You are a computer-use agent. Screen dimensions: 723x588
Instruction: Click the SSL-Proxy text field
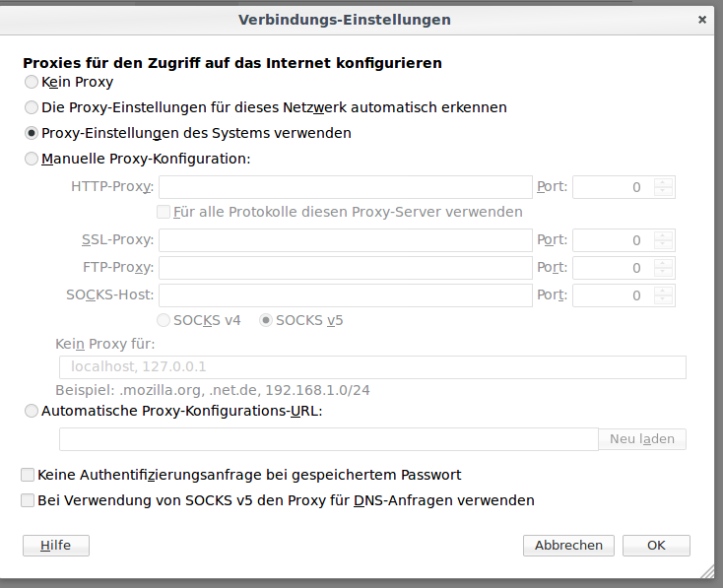click(346, 240)
